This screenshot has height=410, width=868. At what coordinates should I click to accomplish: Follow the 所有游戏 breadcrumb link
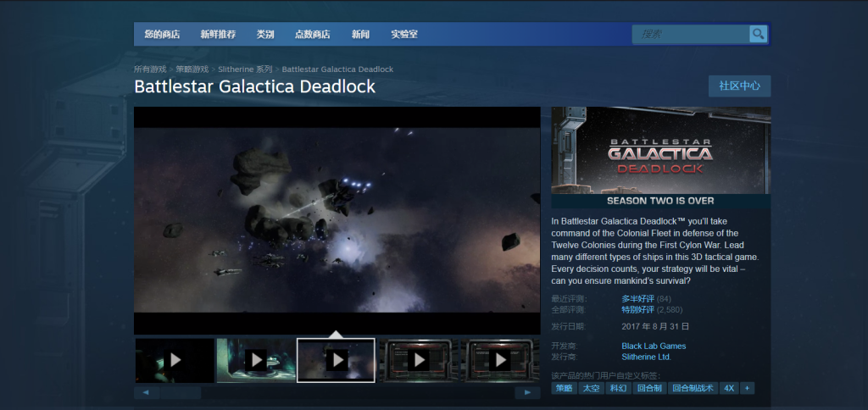coord(150,69)
